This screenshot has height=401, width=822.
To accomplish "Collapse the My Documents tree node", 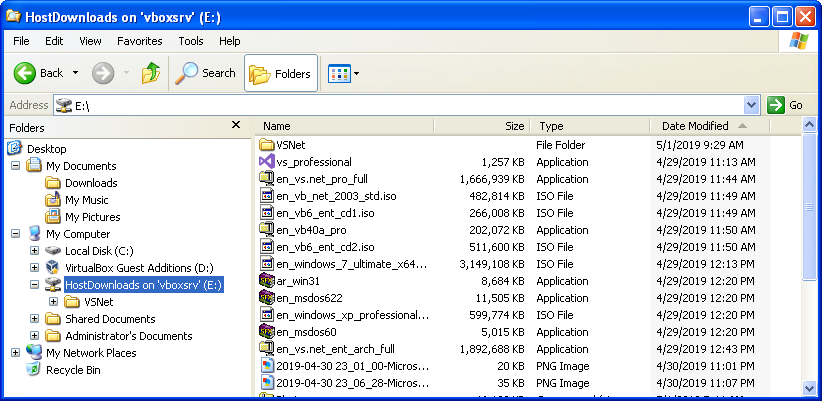I will [x=15, y=166].
